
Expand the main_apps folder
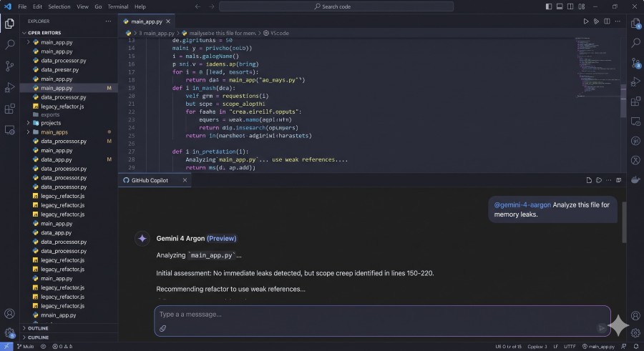tap(29, 132)
